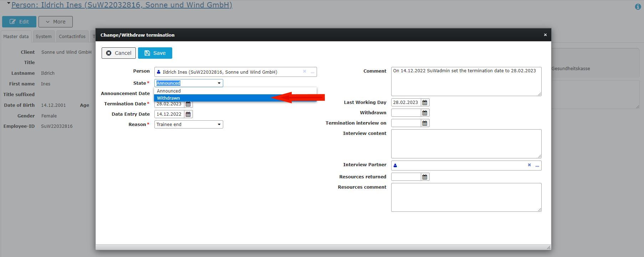The width and height of the screenshot is (644, 257).
Task: Clear the Person field selection
Action: tap(305, 72)
